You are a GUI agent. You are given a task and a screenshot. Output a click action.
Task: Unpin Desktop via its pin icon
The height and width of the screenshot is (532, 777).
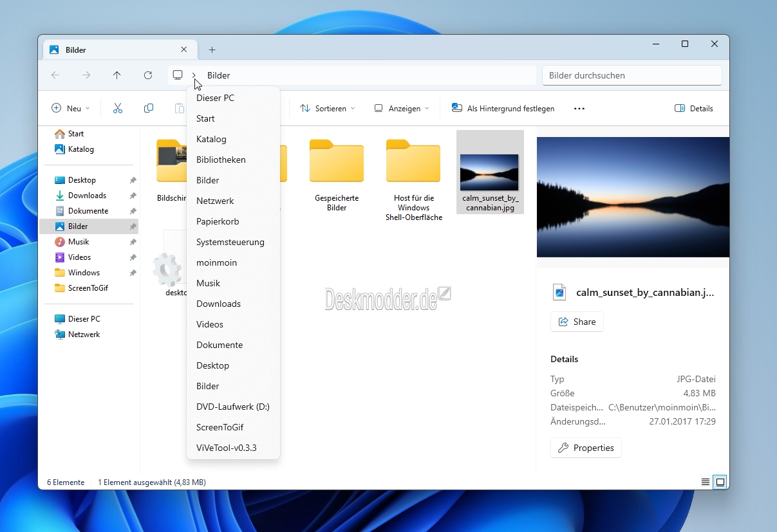click(133, 180)
